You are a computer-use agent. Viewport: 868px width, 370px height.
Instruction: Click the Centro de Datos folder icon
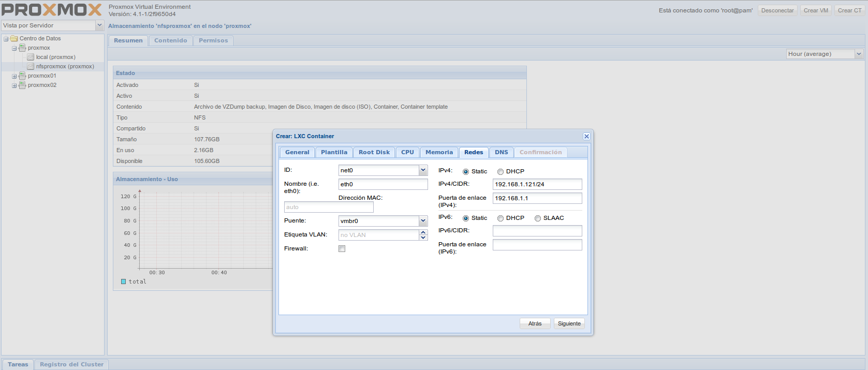(14, 39)
